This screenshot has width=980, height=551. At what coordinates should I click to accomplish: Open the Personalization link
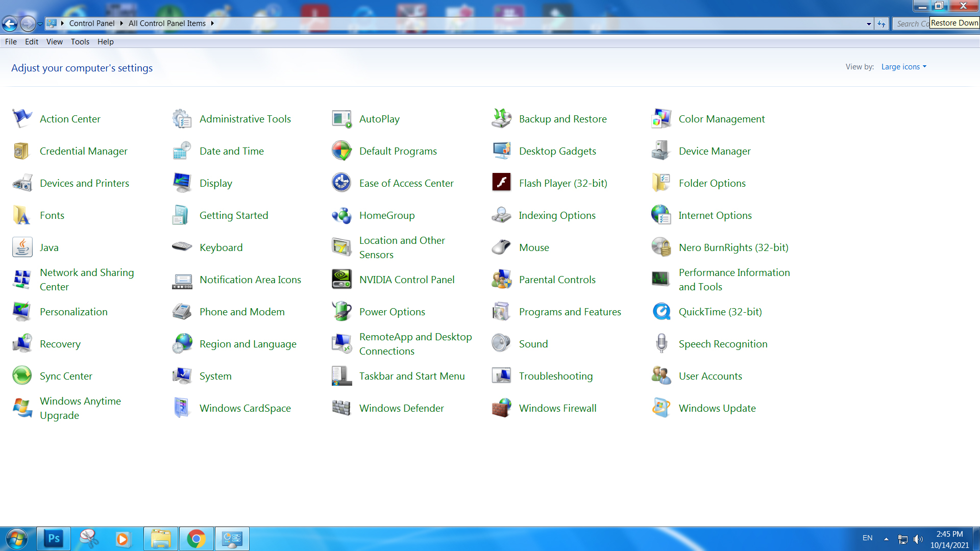click(73, 312)
